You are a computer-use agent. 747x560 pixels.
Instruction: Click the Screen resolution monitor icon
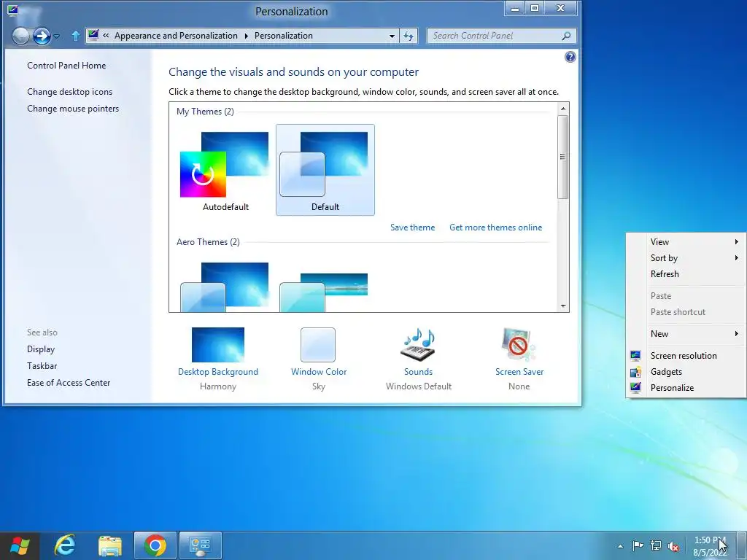click(x=635, y=356)
